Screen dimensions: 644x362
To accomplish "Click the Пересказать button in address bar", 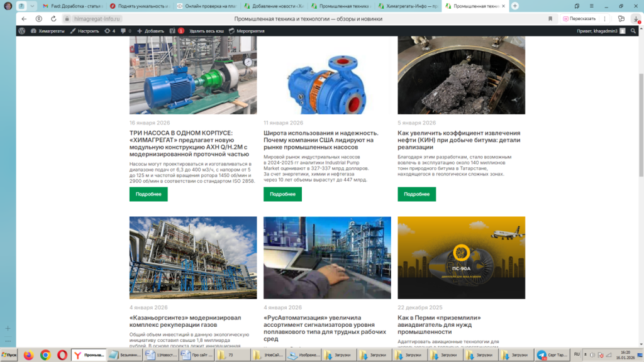I will (x=579, y=19).
